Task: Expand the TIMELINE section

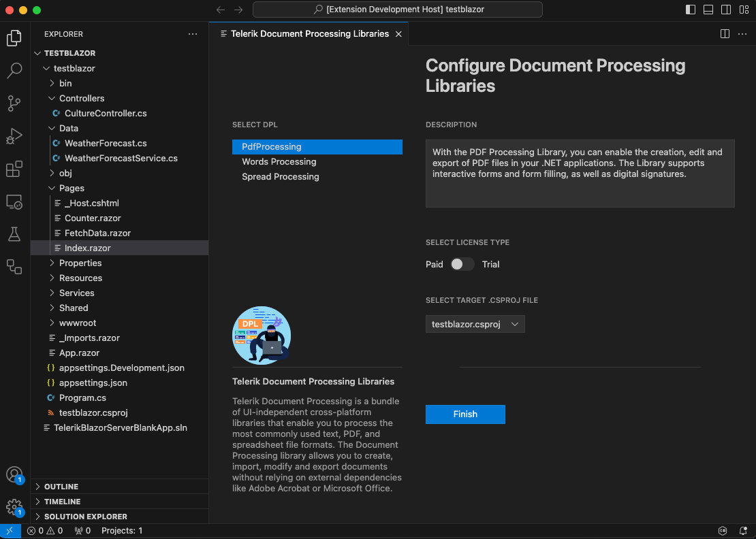Action: coord(120,502)
